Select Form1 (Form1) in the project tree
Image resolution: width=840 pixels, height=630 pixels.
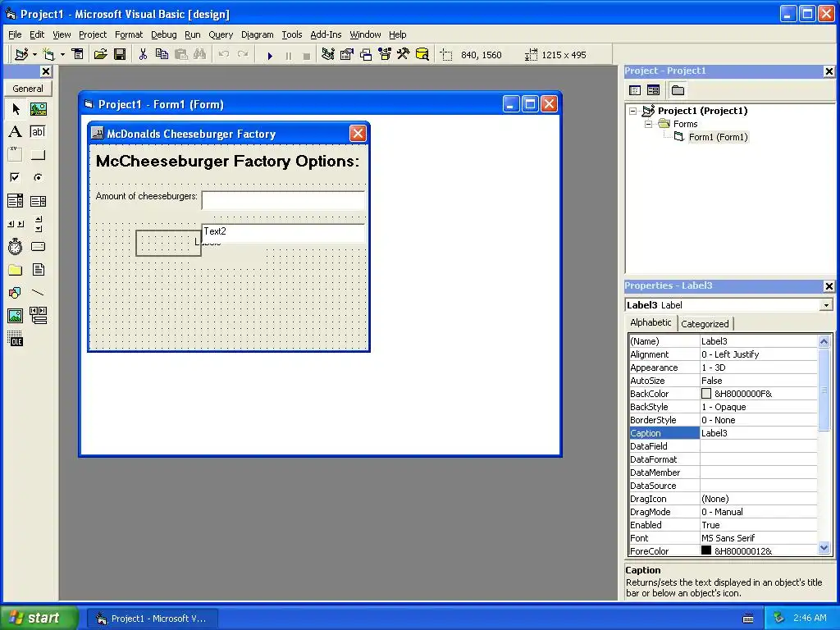(718, 137)
